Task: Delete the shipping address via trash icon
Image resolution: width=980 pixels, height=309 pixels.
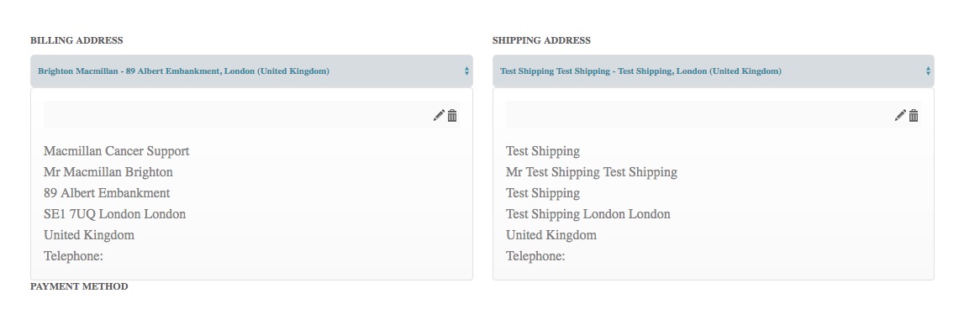Action: point(914,116)
